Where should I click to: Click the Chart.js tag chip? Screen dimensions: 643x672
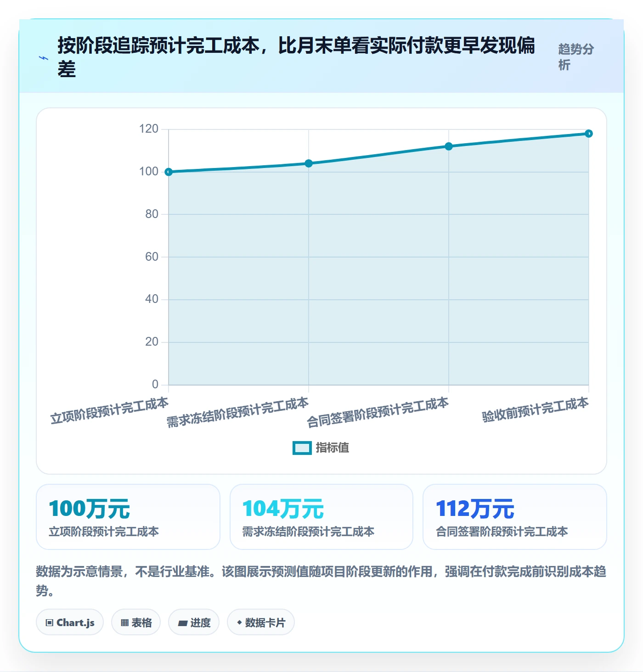click(70, 622)
